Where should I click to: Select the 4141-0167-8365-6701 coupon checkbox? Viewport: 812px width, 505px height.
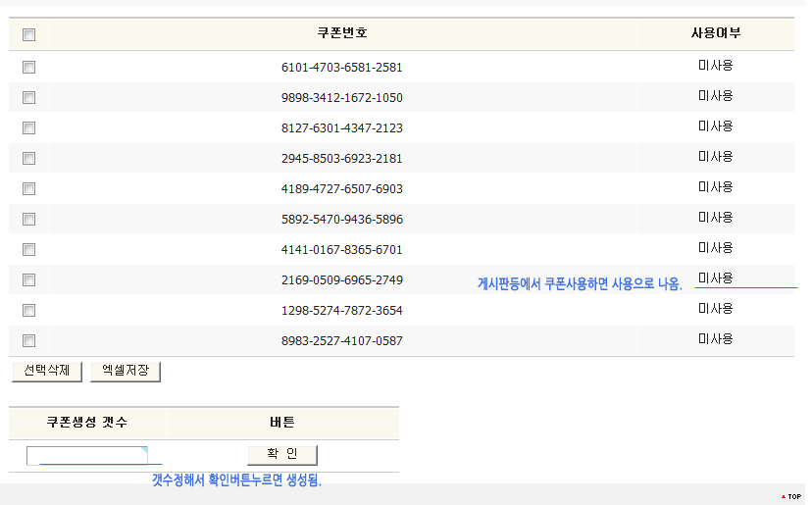[28, 250]
